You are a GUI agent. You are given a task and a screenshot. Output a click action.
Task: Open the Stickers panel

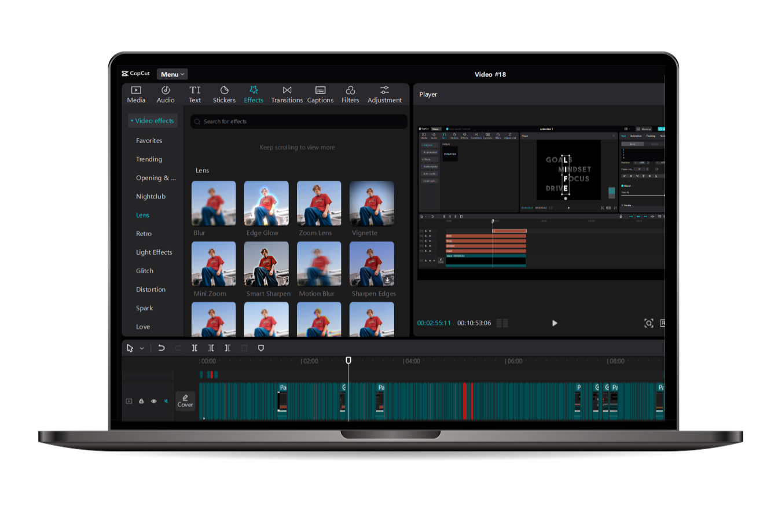point(224,94)
